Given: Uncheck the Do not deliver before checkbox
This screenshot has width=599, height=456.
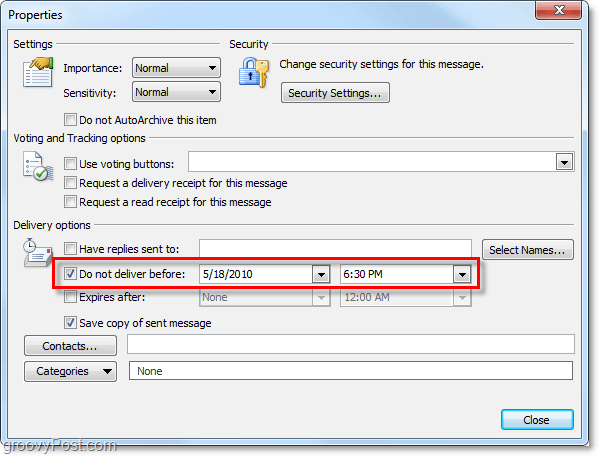Looking at the screenshot, I should pyautogui.click(x=70, y=273).
